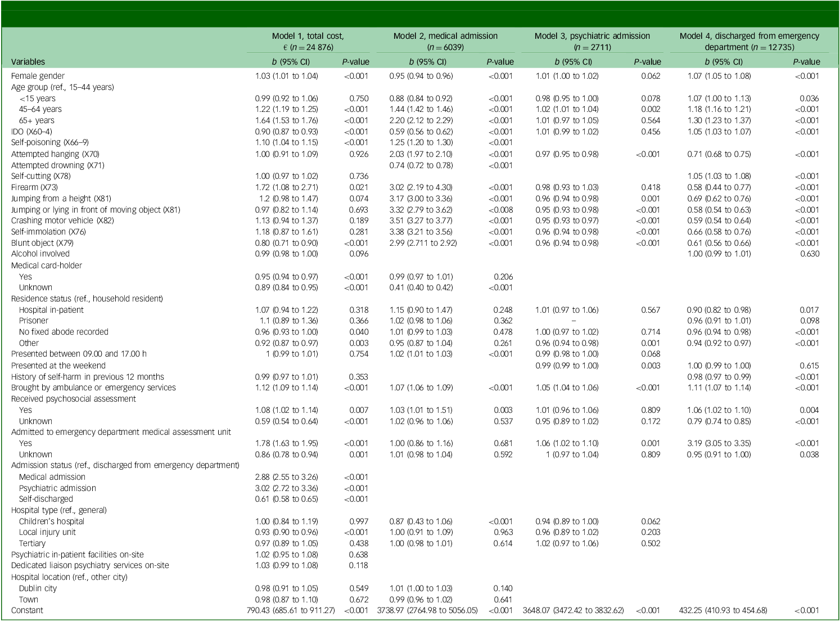This screenshot has height=621, width=840.
Task: Click the 'Firearm (X73)' row label
Action: [34, 187]
